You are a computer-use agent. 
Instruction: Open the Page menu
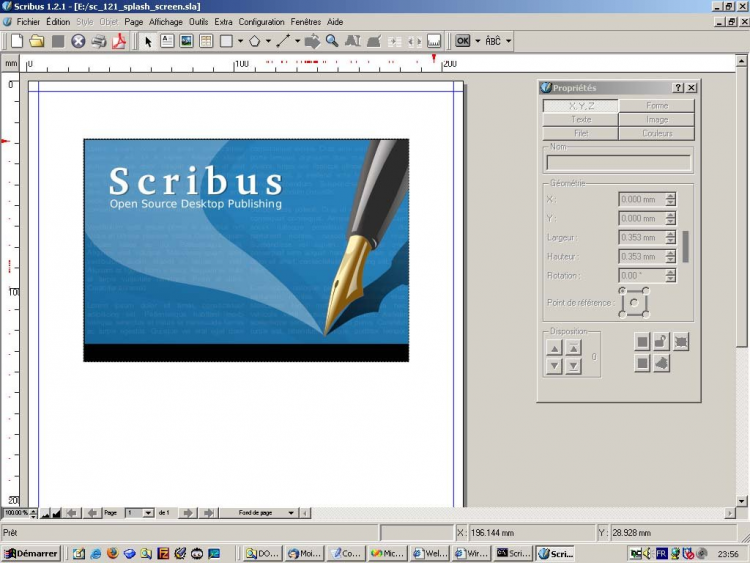click(x=133, y=22)
